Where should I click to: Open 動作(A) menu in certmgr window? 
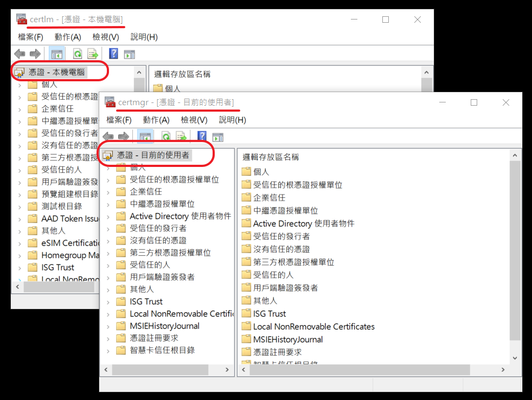point(156,120)
